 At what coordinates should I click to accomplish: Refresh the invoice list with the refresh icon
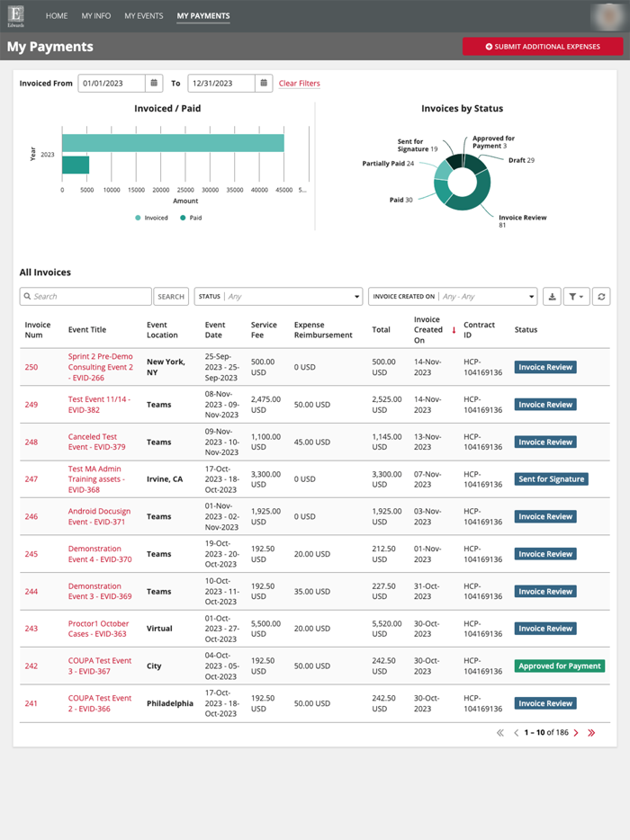pyautogui.click(x=601, y=295)
